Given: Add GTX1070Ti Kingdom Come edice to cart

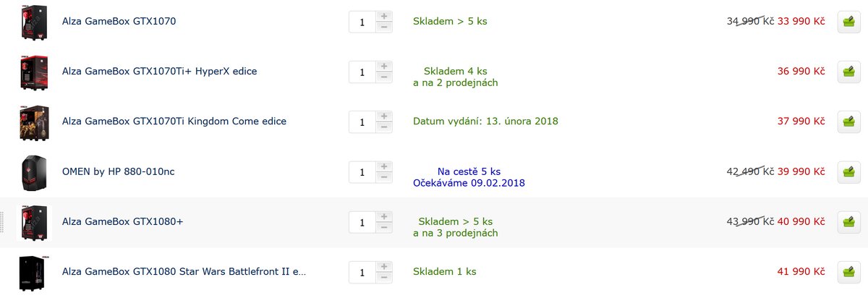Looking at the screenshot, I should coord(848,121).
